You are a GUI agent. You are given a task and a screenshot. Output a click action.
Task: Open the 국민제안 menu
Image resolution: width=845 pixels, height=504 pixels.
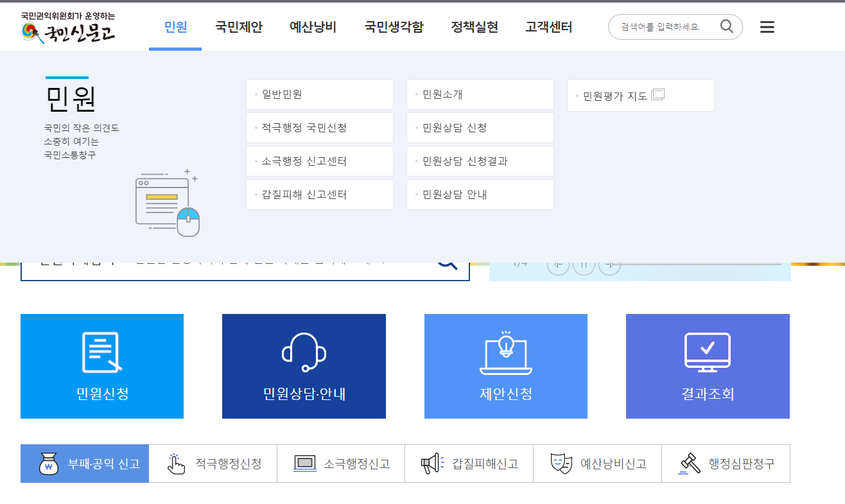(239, 27)
